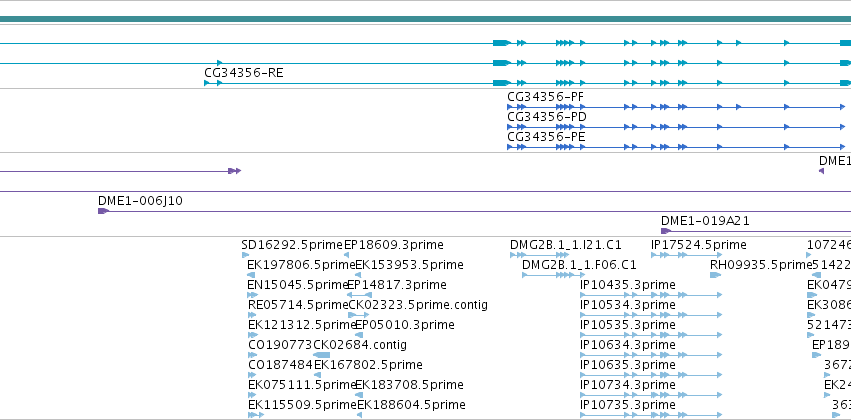Select the EK121312.5prime label
The width and height of the screenshot is (851, 420).
tap(301, 325)
